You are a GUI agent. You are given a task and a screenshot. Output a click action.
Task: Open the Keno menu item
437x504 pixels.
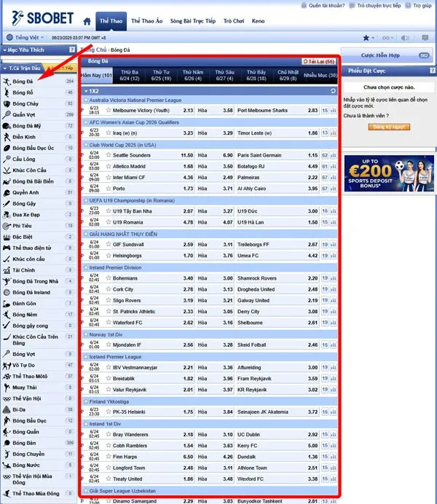[258, 21]
